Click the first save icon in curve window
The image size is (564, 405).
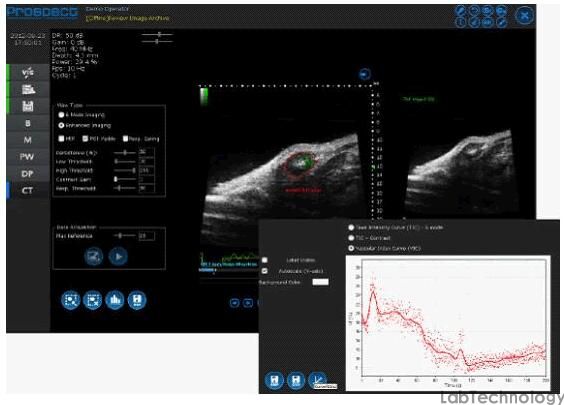[274, 380]
